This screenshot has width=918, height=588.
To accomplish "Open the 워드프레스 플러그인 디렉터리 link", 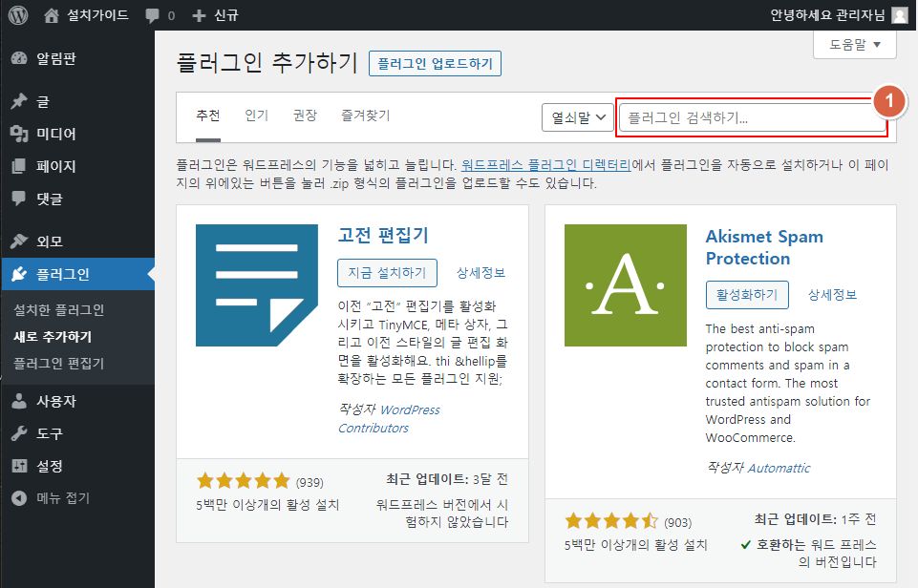I will click(546, 165).
